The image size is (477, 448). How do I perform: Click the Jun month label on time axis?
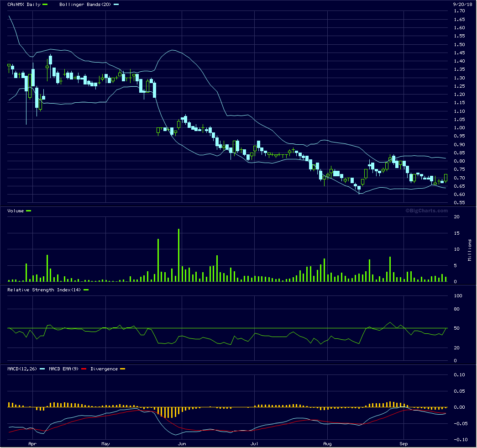coord(182,444)
